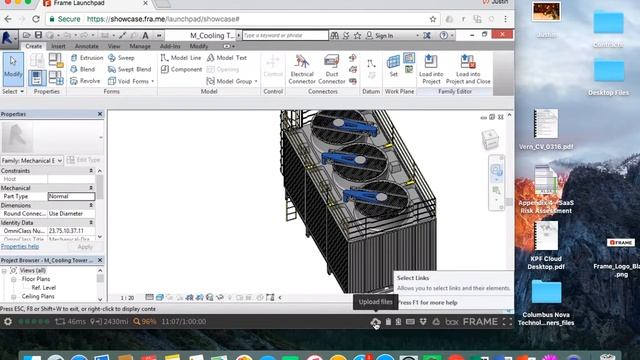The image size is (640, 360).
Task: Open the Annotate ribbon tab
Action: tap(87, 46)
